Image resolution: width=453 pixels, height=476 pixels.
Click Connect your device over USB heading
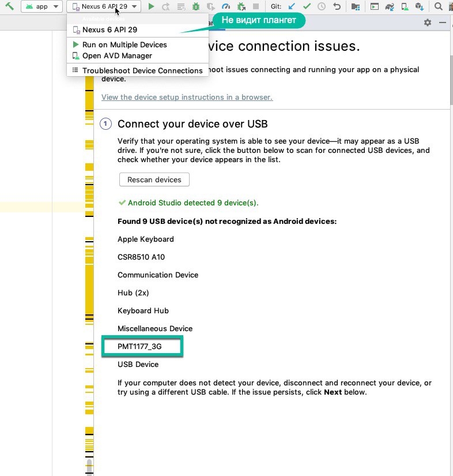click(x=192, y=124)
